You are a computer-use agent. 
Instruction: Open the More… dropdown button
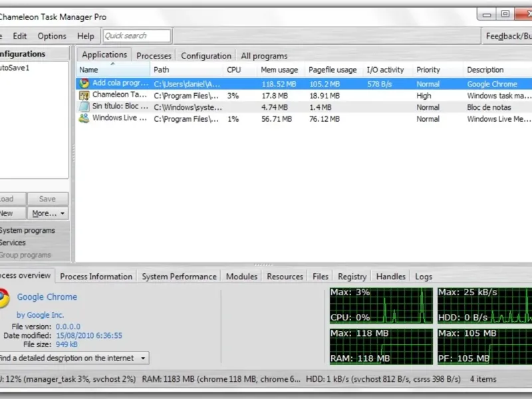pos(48,213)
